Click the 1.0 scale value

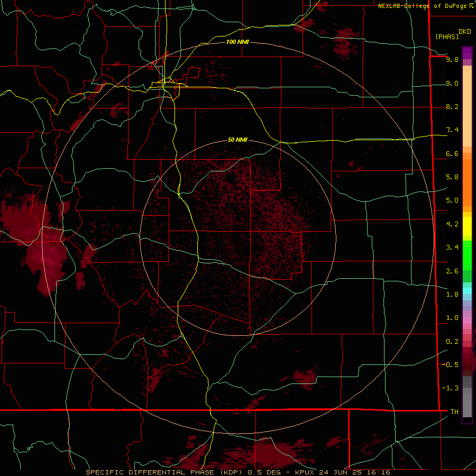click(x=452, y=318)
